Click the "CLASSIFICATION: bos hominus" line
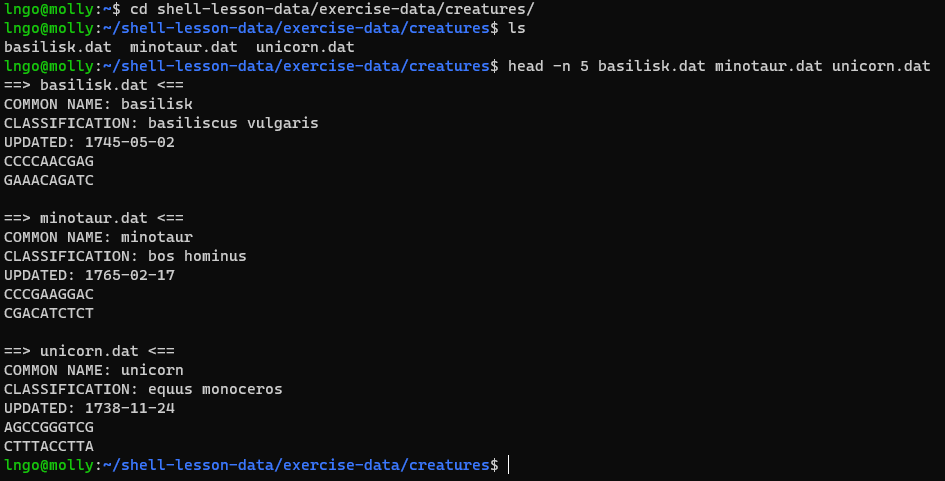This screenshot has height=481, width=945. pos(125,256)
